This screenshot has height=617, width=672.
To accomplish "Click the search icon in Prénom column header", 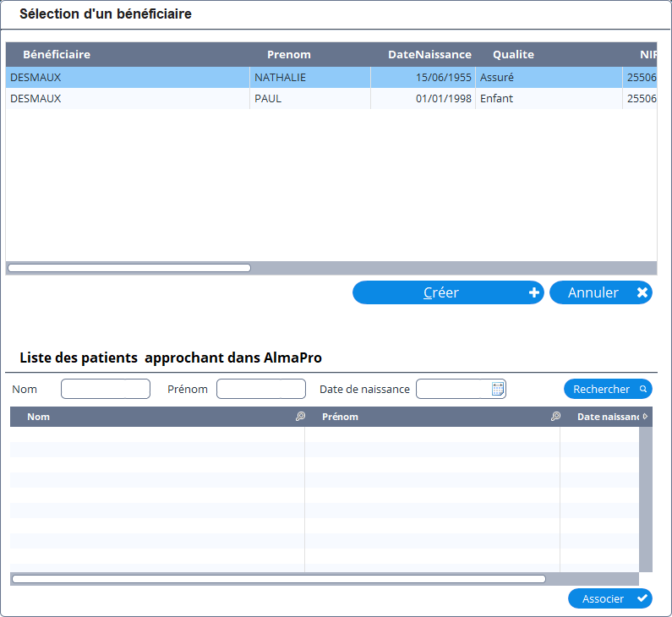I will click(555, 417).
